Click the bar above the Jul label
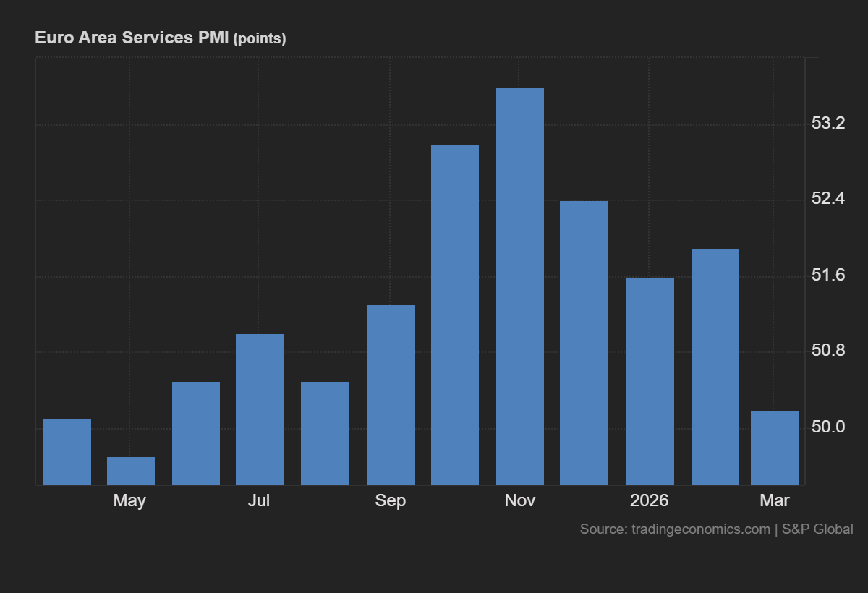This screenshot has height=593, width=868. pos(259,409)
